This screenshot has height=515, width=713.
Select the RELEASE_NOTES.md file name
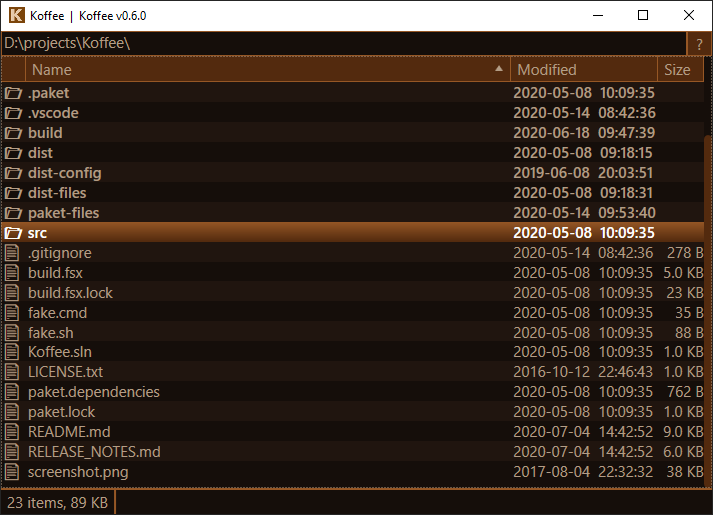coord(94,452)
